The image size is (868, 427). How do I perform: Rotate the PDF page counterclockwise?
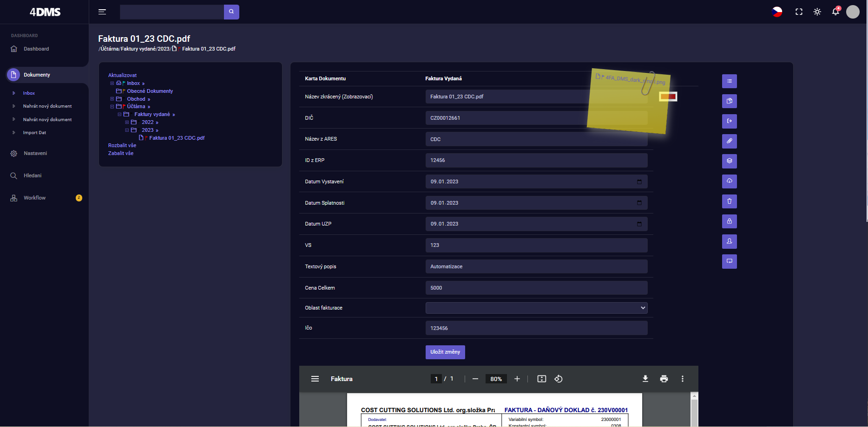coord(558,379)
